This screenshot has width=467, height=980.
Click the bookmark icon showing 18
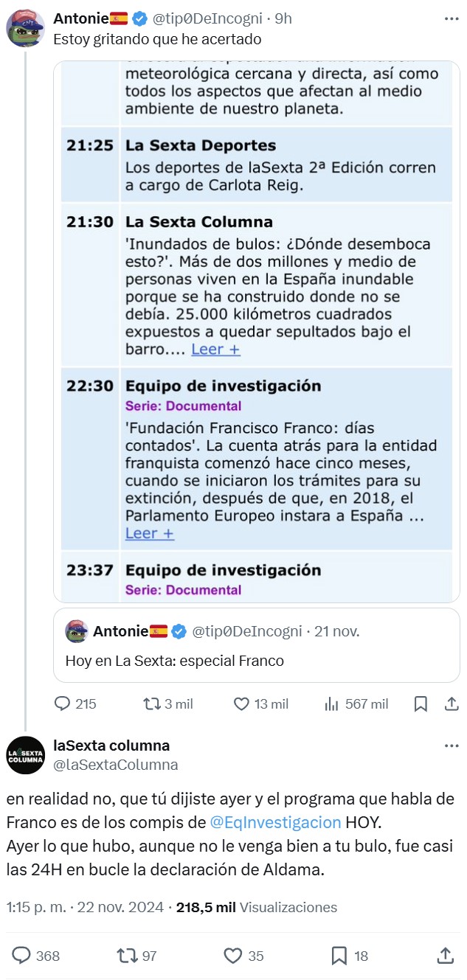(339, 956)
